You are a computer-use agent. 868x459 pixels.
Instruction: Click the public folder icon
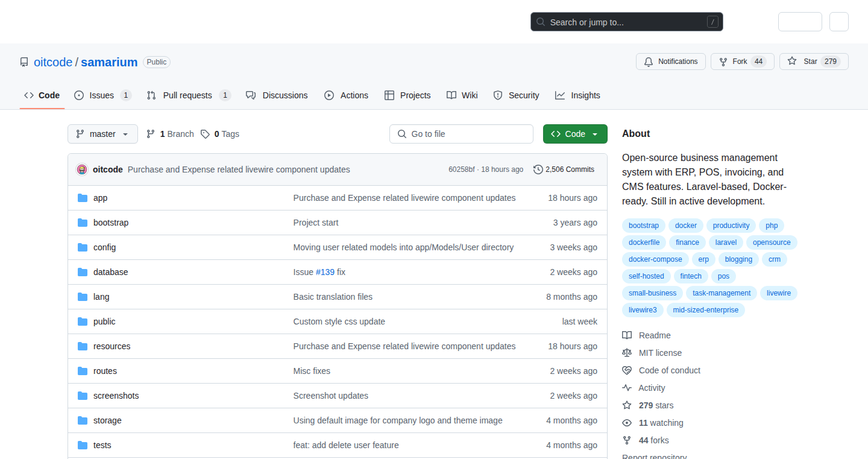tap(83, 321)
